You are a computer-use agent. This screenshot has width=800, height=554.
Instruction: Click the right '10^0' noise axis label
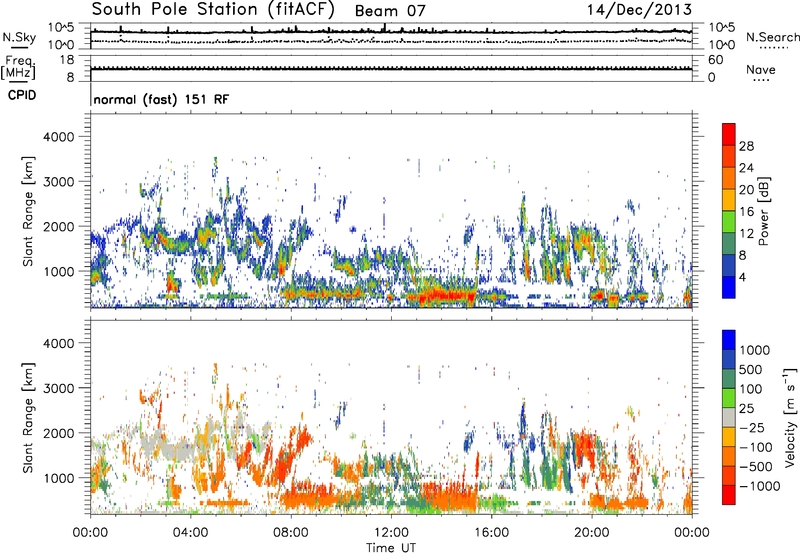[722, 45]
